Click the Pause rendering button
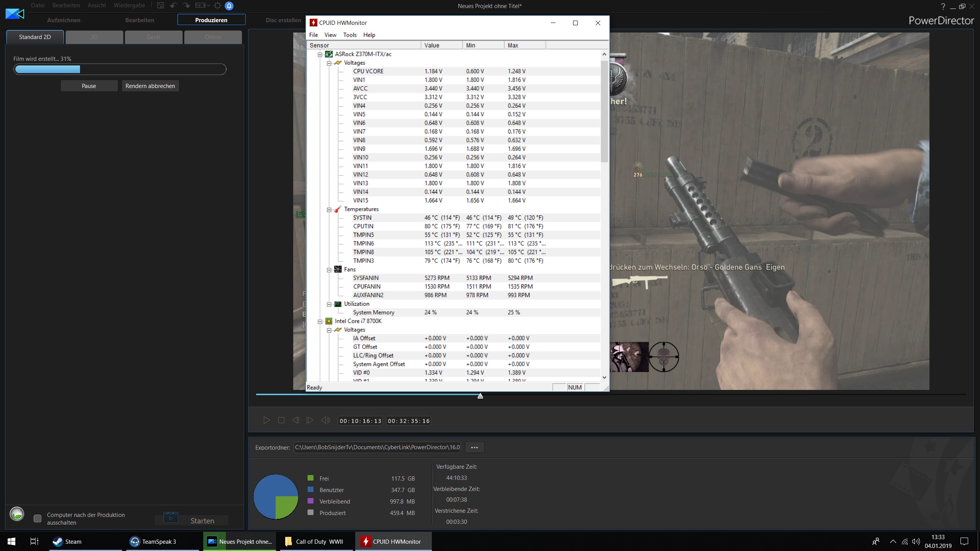 click(x=89, y=86)
